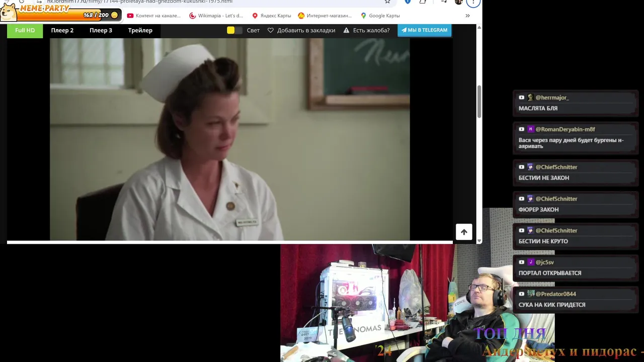Viewport: 644px width, 362px height.
Task: Open the browser three-dot menu
Action: pos(473,2)
